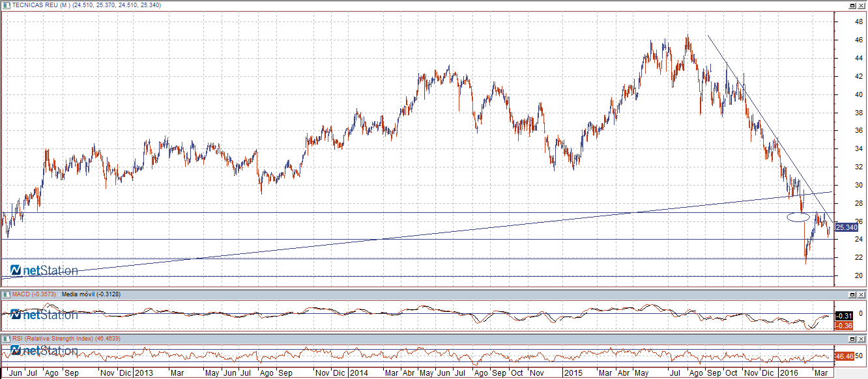Screen dimensions: 868x379
Task: Close the main price chart panel
Action: [x=861, y=5]
